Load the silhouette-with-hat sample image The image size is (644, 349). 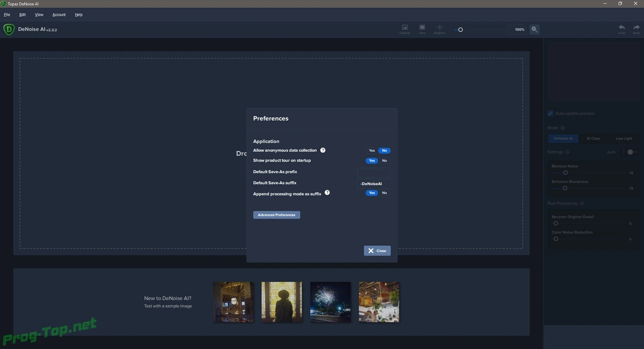coord(282,302)
